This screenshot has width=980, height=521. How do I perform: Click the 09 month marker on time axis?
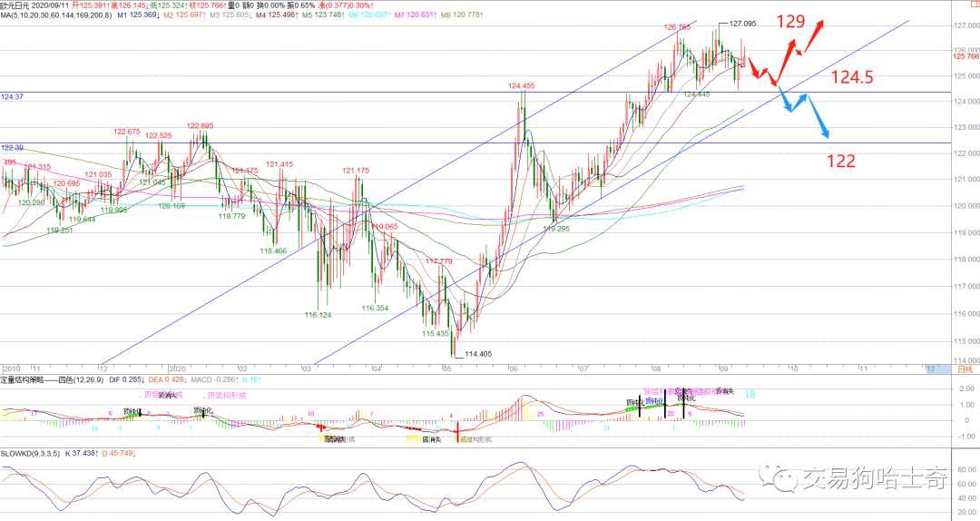click(x=723, y=369)
